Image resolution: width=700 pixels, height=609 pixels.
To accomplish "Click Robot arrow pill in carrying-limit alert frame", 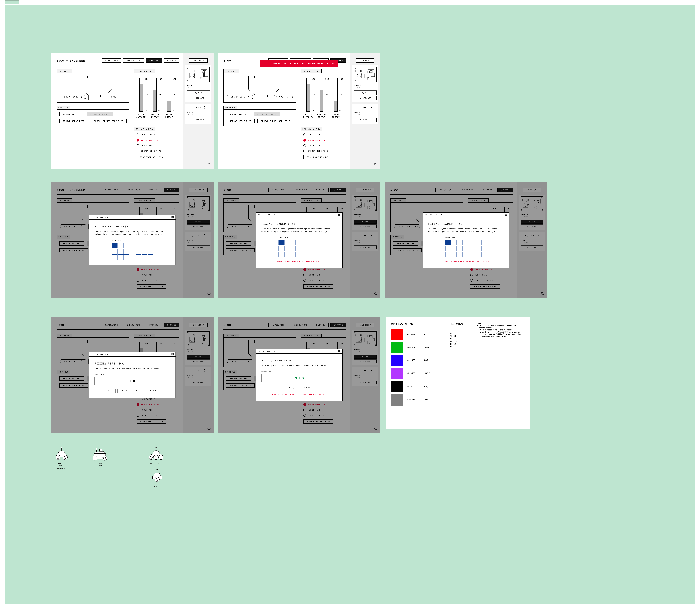I will click(x=284, y=97).
